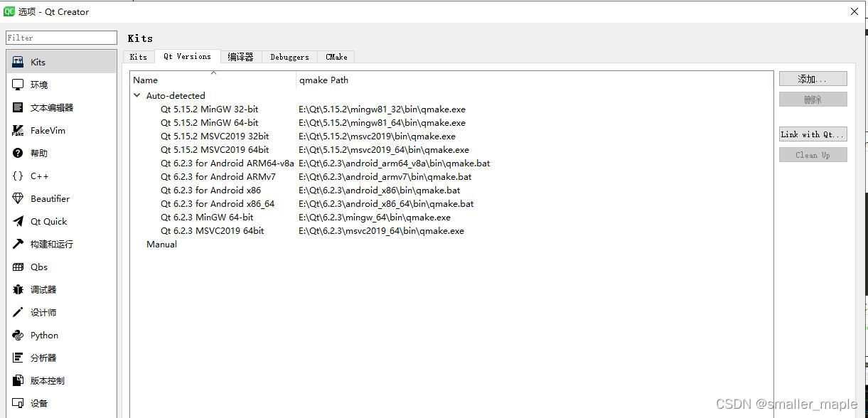Open the Qbs category icon
The width and height of the screenshot is (868, 418).
18,267
